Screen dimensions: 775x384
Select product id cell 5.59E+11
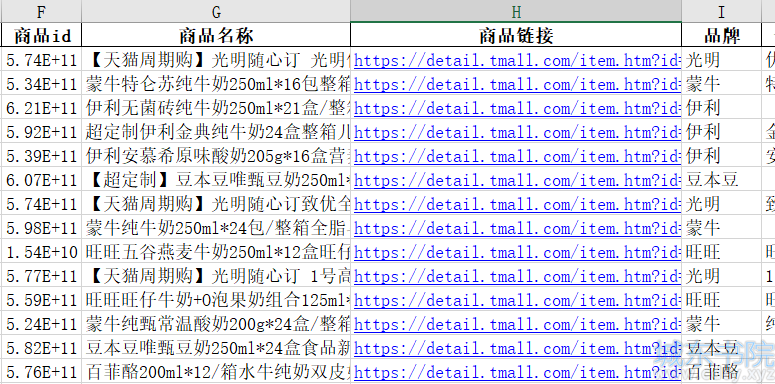[42, 300]
